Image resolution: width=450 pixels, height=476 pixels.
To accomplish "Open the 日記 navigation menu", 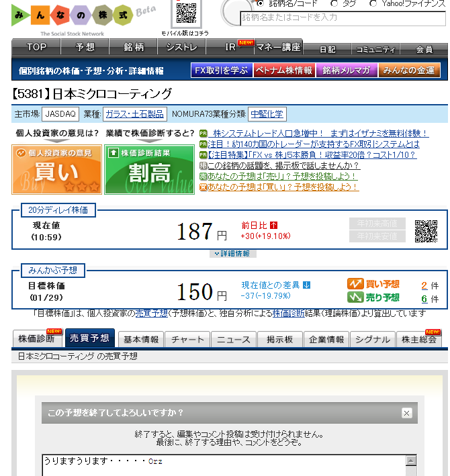I will point(327,49).
